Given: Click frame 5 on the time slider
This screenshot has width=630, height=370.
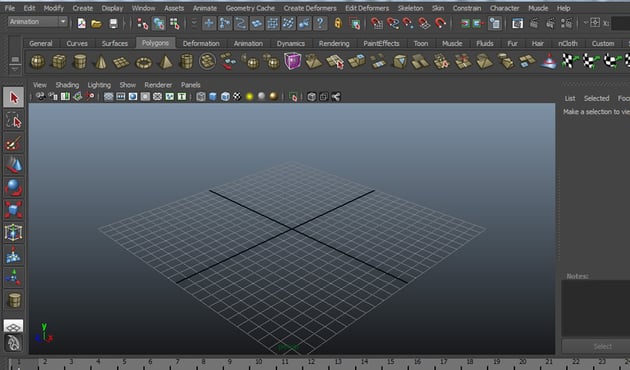Looking at the screenshot, I should pos(124,362).
